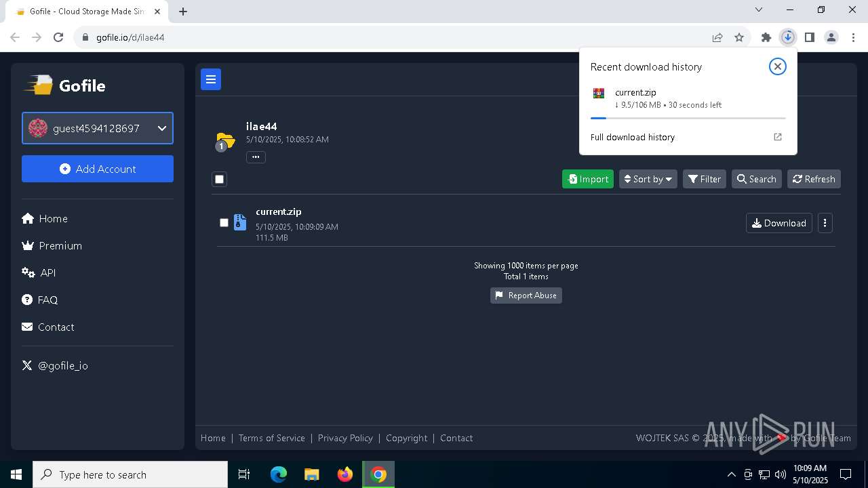
Task: Click Terms of Service footer link
Action: (272, 438)
